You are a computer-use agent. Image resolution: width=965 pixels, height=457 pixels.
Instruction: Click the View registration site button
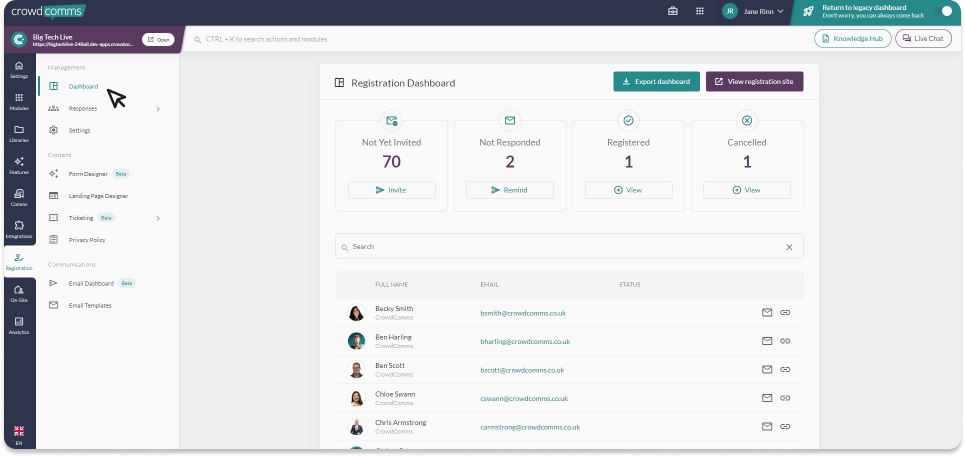point(754,82)
